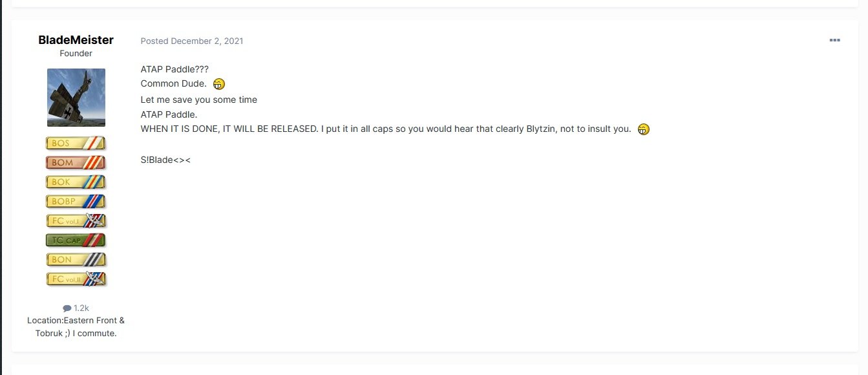Click the FC vol.I badge icon

coord(76,221)
